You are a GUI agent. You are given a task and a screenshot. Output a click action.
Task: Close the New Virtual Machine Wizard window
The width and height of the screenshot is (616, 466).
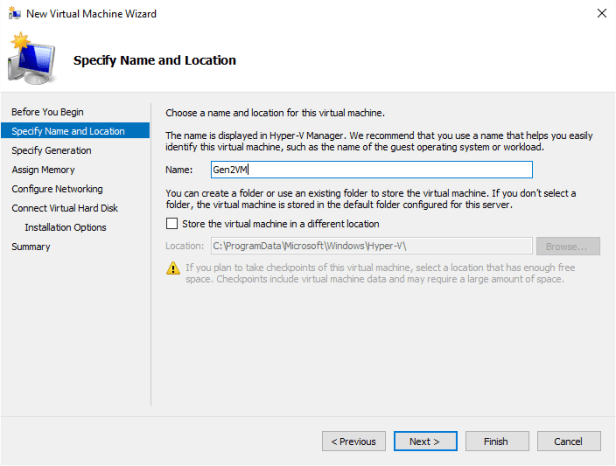pyautogui.click(x=598, y=13)
